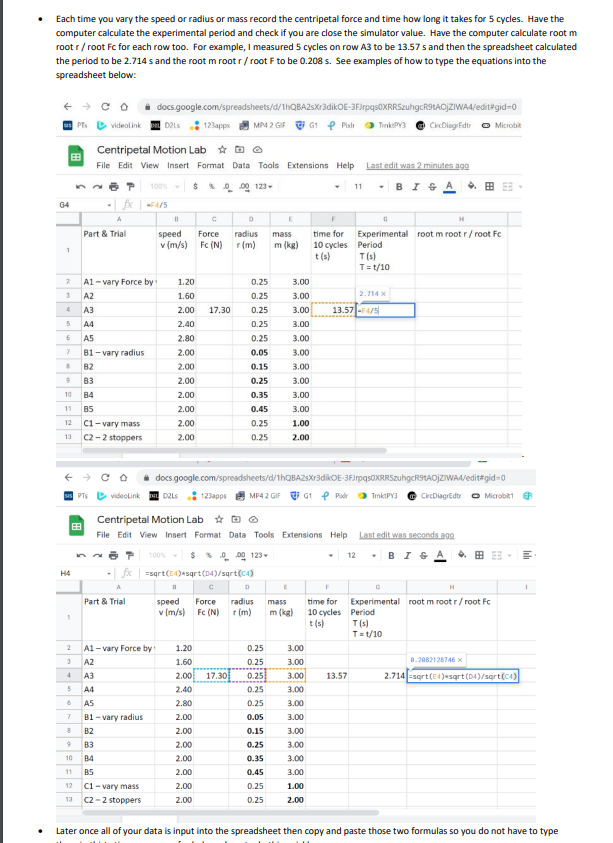Select cell containing 17.30 in upper spreadsheet

(x=214, y=310)
